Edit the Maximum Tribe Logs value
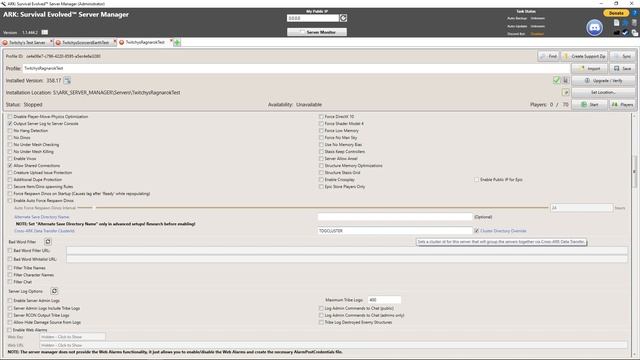This screenshot has width=640, height=360. pyautogui.click(x=384, y=300)
